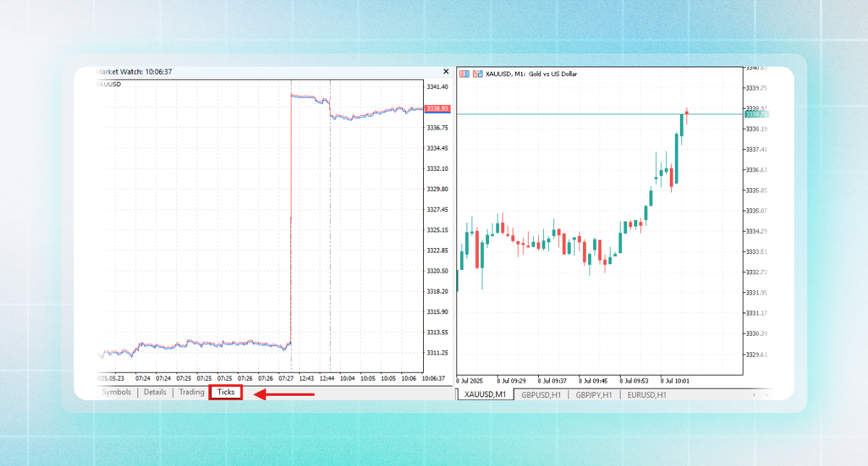
Task: Click the latest red candle on the chart
Action: [x=686, y=113]
